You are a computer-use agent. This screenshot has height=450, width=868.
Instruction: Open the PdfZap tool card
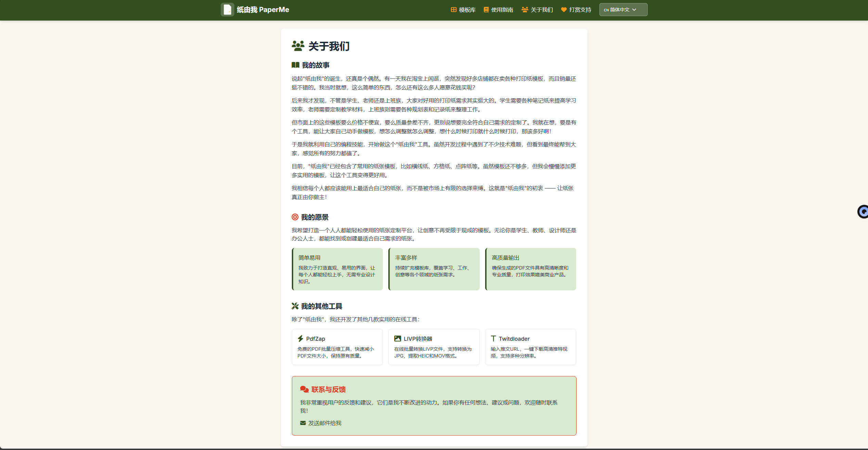(337, 347)
